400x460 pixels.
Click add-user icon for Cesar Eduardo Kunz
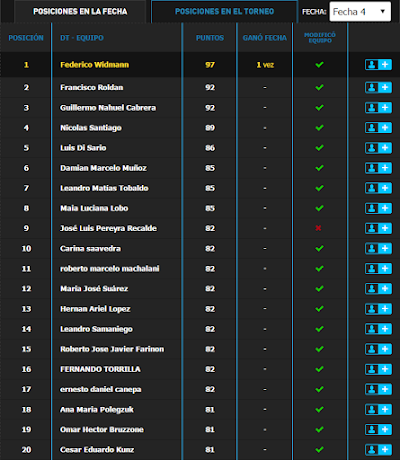[x=378, y=450]
